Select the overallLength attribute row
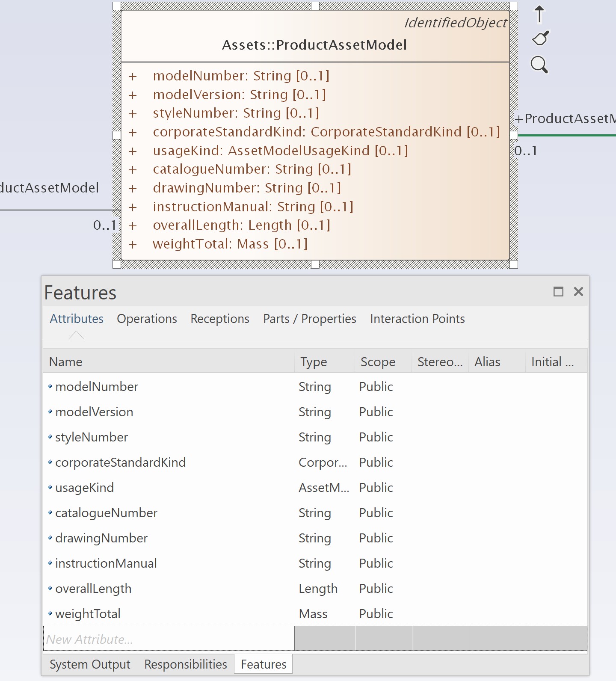This screenshot has height=681, width=616. 315,589
